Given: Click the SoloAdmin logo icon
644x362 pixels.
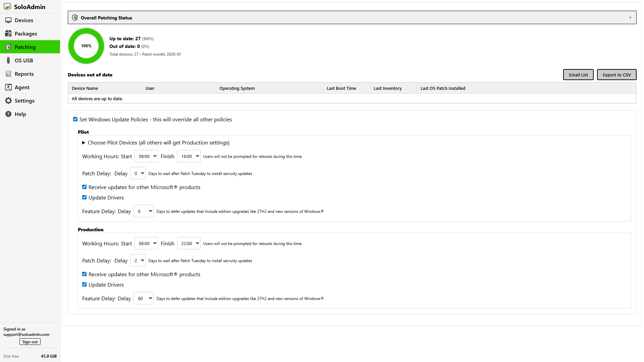Looking at the screenshot, I should click(x=7, y=7).
